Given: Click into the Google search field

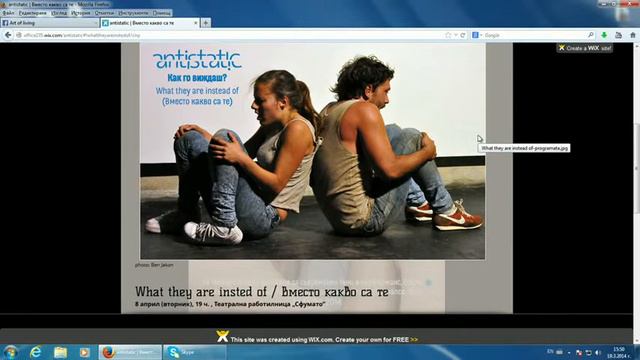Looking at the screenshot, I should click(535, 36).
